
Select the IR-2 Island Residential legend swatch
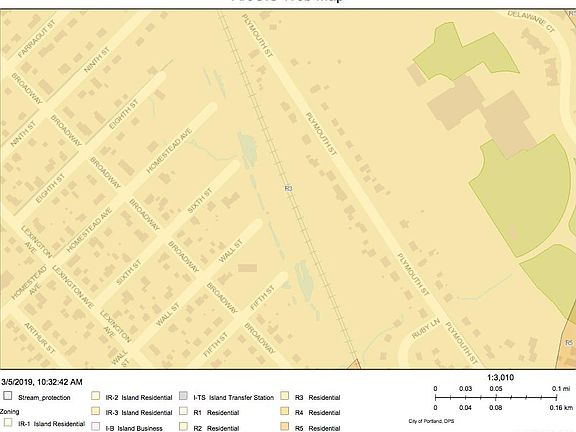coord(96,396)
